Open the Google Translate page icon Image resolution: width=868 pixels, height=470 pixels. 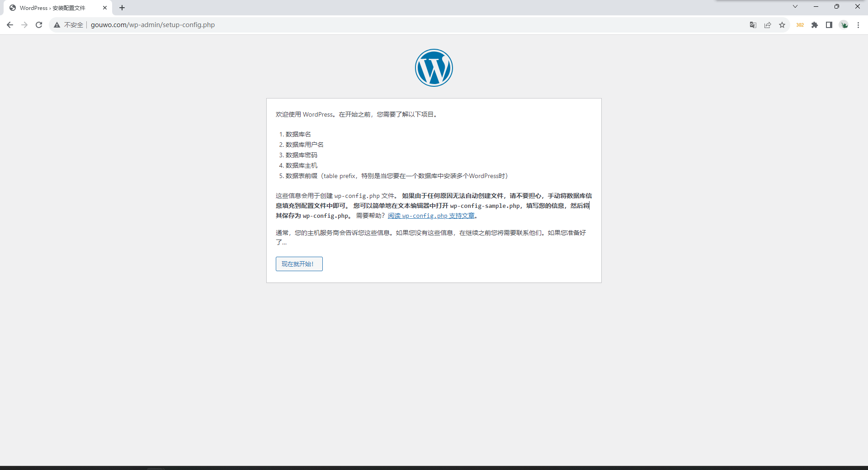click(753, 25)
